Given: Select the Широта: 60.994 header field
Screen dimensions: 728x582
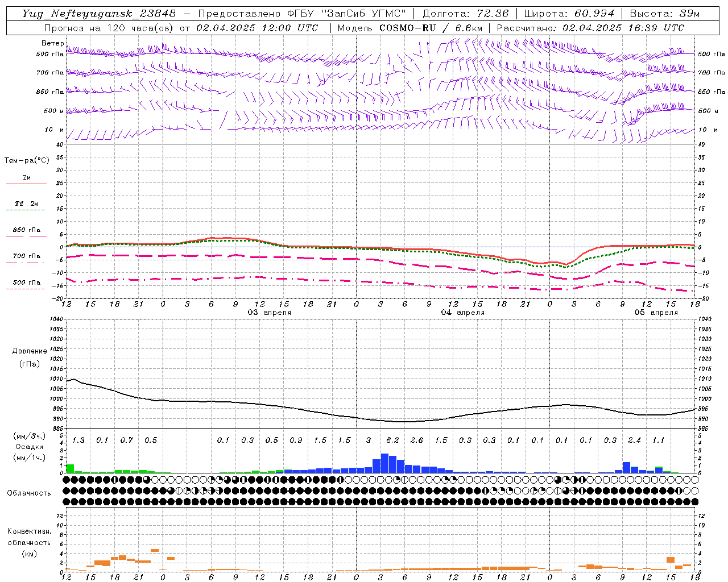Looking at the screenshot, I should pos(569,14).
